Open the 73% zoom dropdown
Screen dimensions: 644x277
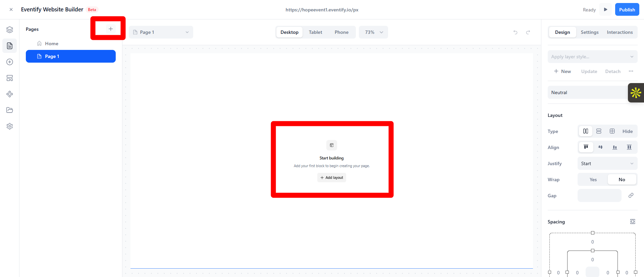(x=374, y=32)
